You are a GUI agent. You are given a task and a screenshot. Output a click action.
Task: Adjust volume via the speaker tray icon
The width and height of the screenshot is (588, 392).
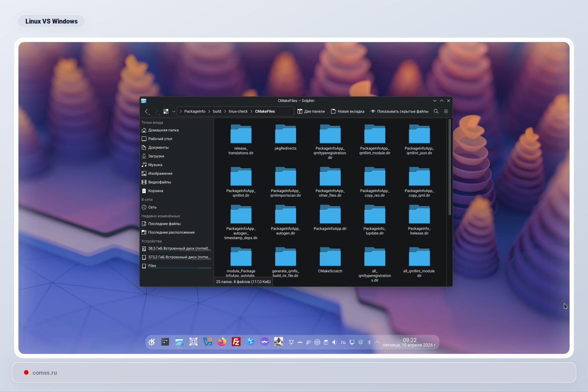tap(334, 342)
